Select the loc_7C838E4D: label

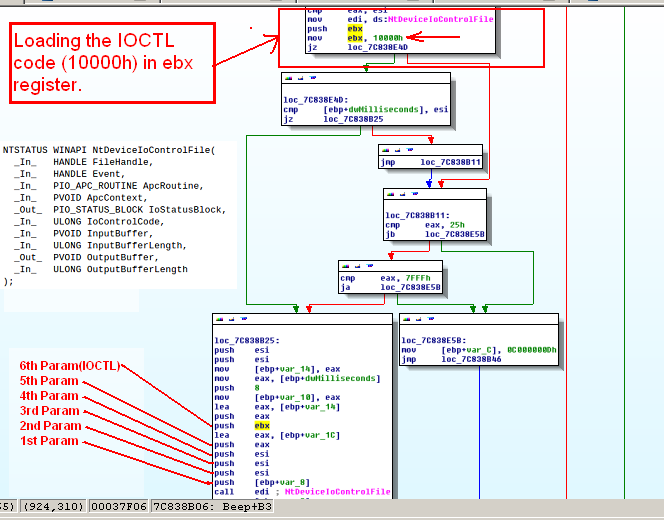point(316,100)
